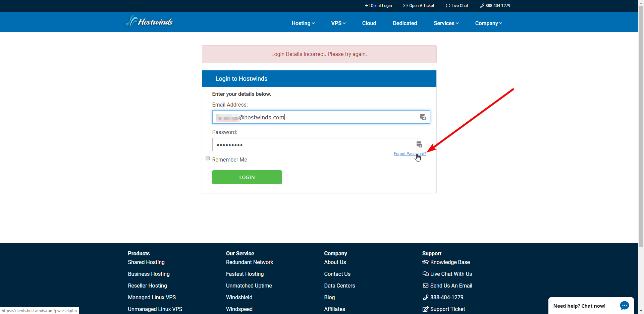Open Support Ticket footer link
Image resolution: width=644 pixels, height=314 pixels.
coord(444,309)
